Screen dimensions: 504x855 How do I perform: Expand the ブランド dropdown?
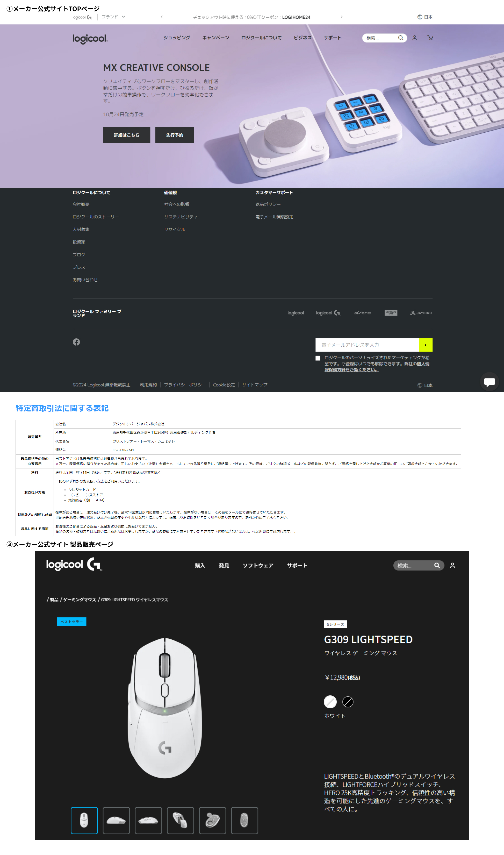(x=113, y=17)
